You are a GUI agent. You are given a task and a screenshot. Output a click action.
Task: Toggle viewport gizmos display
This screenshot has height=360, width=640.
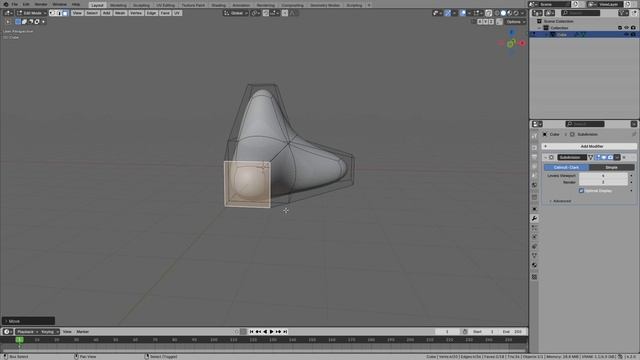coord(448,13)
